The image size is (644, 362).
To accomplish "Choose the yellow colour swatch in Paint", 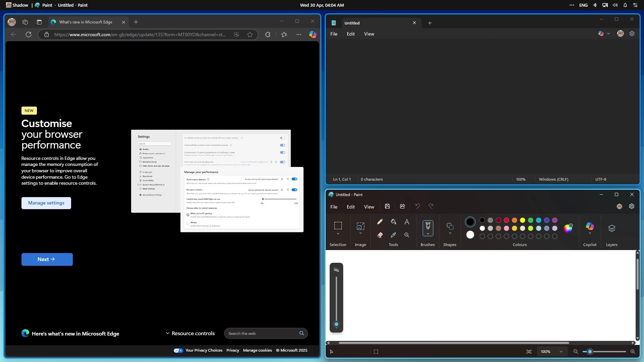I will coord(523,220).
